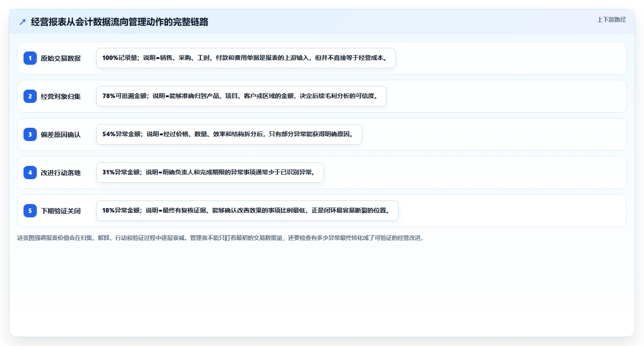The height and width of the screenshot is (346, 644).
Task: Select step badge number 2
Action: [x=30, y=96]
